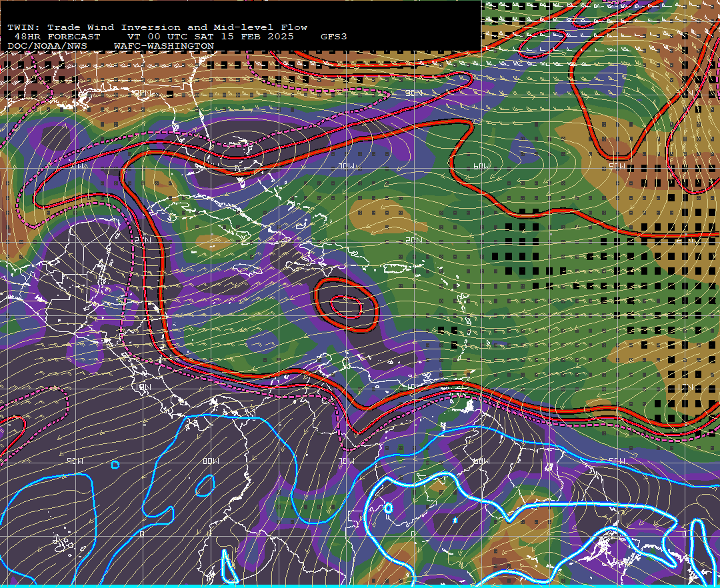The height and width of the screenshot is (588, 720).
Task: Click the 'WAFC-WASHINGTON' label
Action: click(x=164, y=47)
